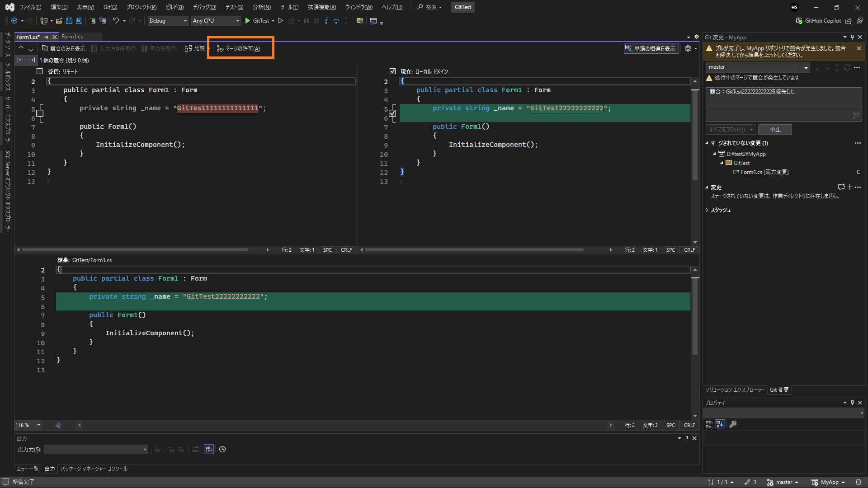
Task: Click the next conflict down arrow
Action: (31, 48)
